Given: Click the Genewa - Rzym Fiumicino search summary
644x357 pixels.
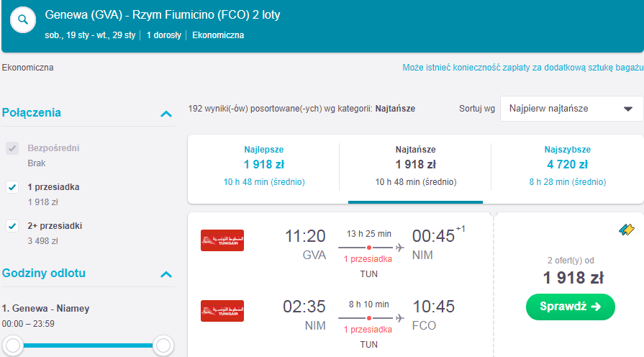Looking at the screenshot, I should [x=162, y=15].
